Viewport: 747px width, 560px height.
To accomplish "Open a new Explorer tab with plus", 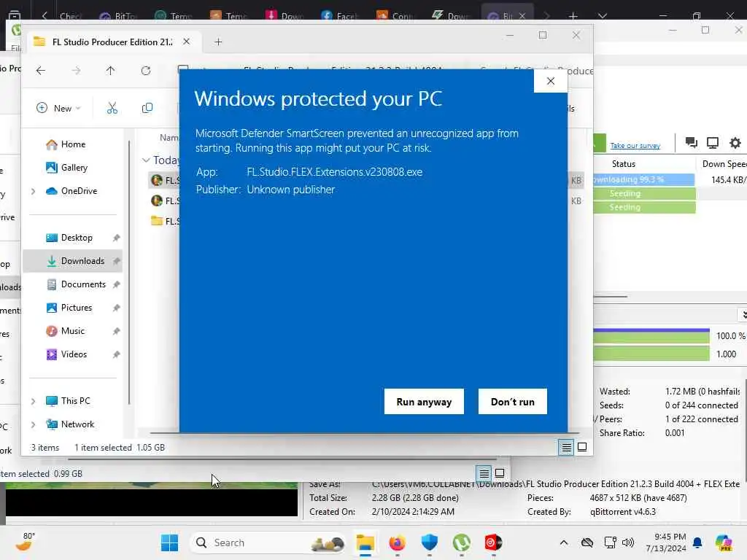I will (218, 42).
